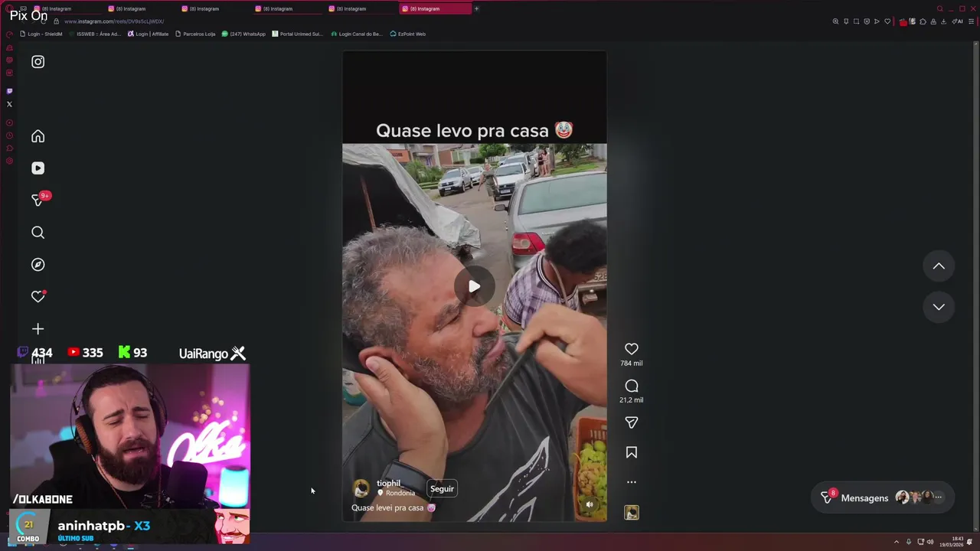
Task: Go to next reel down chevron
Action: click(939, 307)
